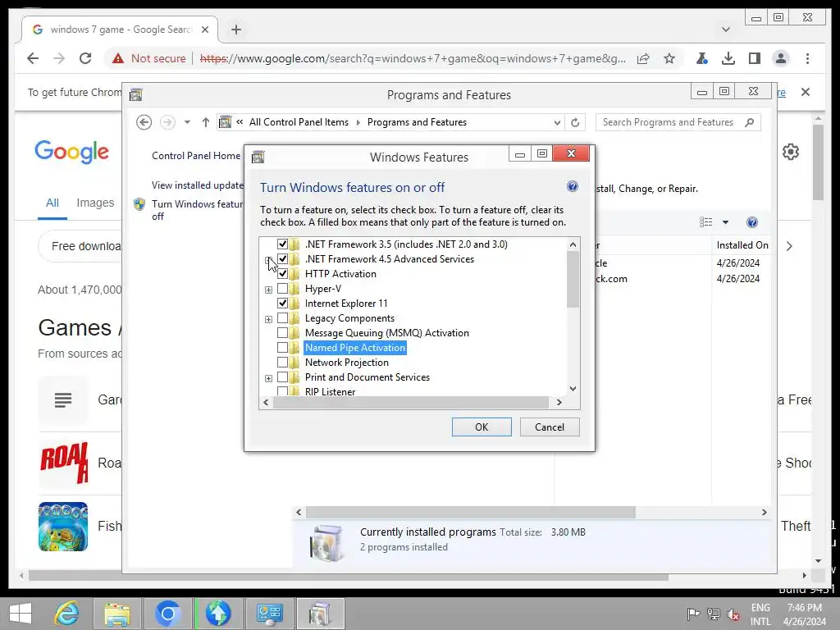840x630 pixels.
Task: Open View installed updates link
Action: [x=198, y=185]
